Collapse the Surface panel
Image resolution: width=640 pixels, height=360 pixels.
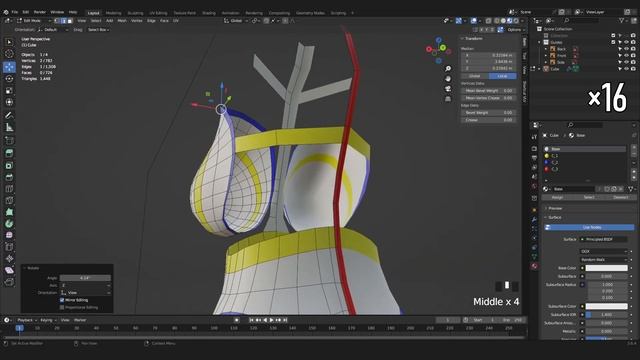click(546, 218)
